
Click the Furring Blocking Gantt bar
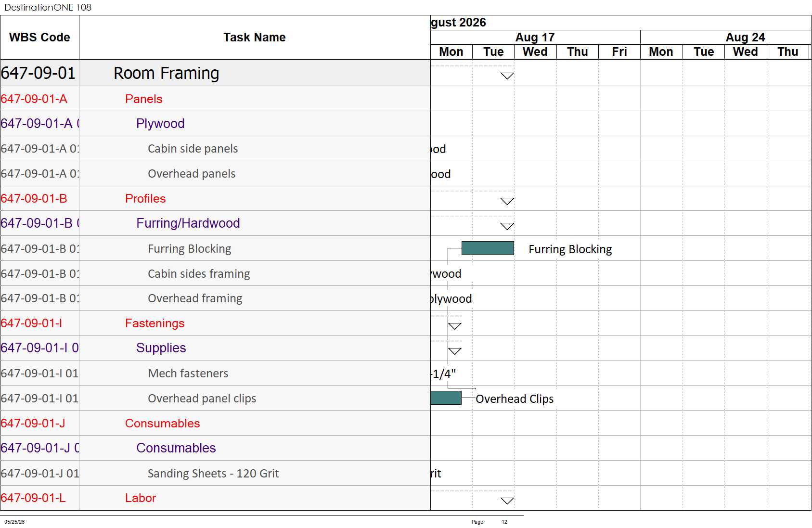tap(488, 248)
